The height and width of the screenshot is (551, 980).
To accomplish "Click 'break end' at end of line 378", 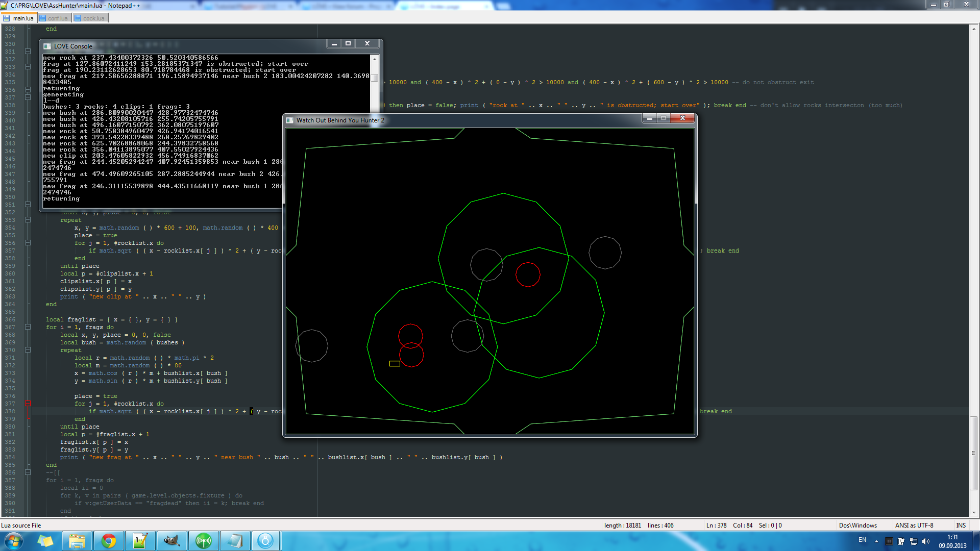I will coord(716,411).
